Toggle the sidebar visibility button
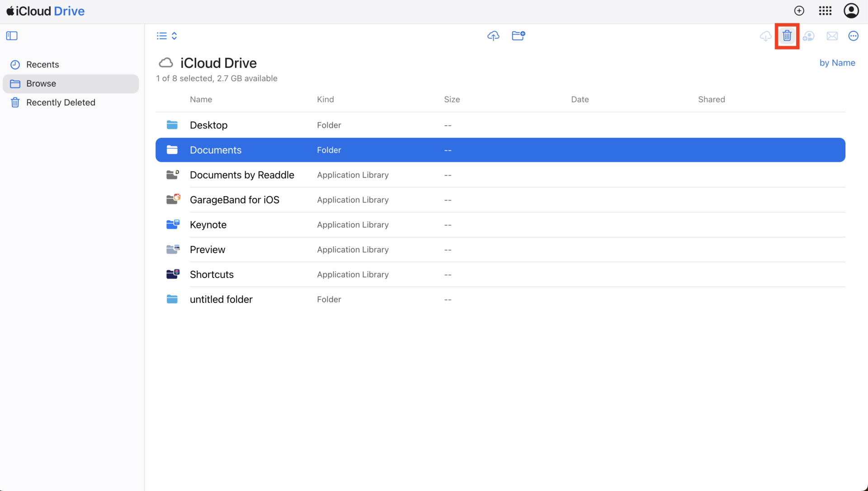Viewport: 868px width, 491px height. (12, 36)
